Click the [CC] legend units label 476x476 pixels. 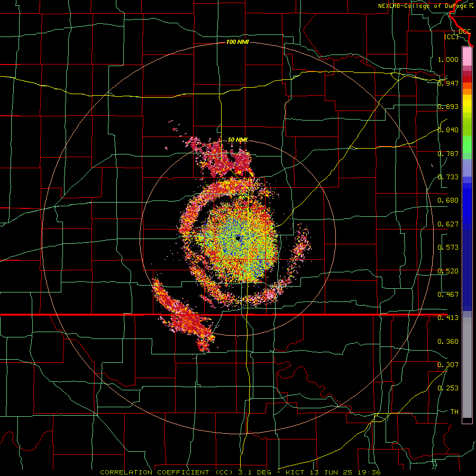[x=451, y=36]
